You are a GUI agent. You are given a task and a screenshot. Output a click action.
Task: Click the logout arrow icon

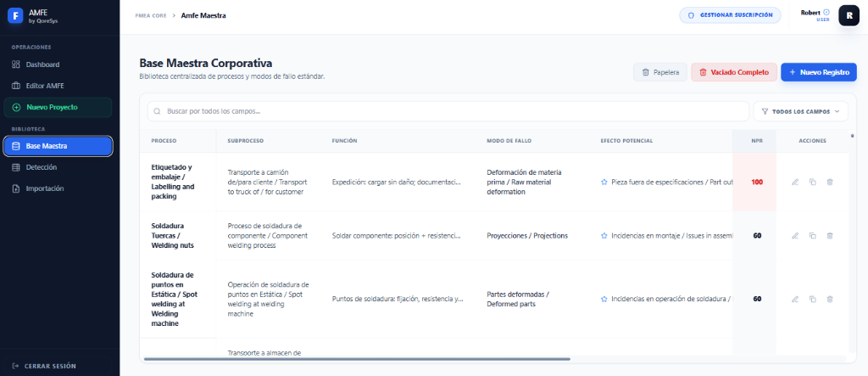point(15,366)
